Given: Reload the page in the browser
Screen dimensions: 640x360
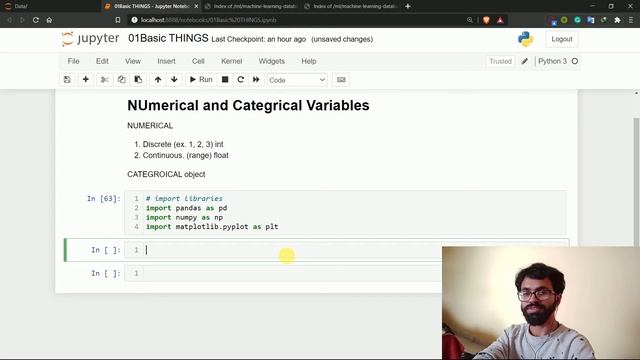Looking at the screenshot, I should click(36, 20).
